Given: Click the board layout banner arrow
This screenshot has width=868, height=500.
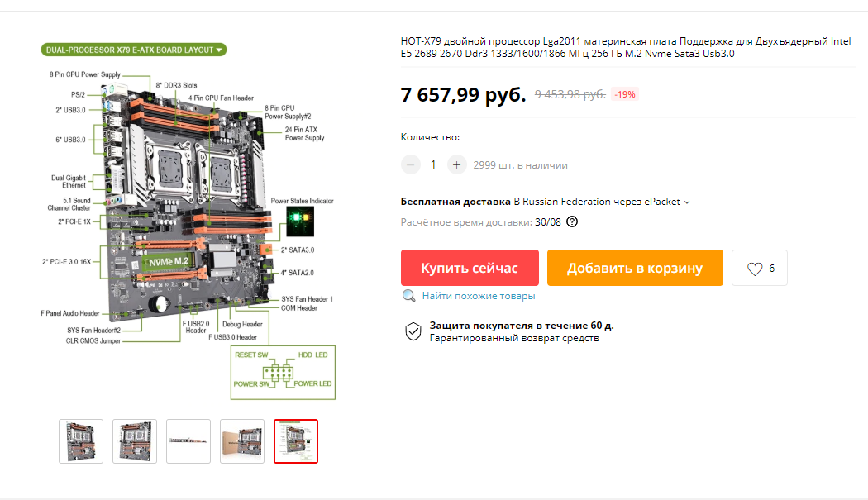Looking at the screenshot, I should coord(219,50).
